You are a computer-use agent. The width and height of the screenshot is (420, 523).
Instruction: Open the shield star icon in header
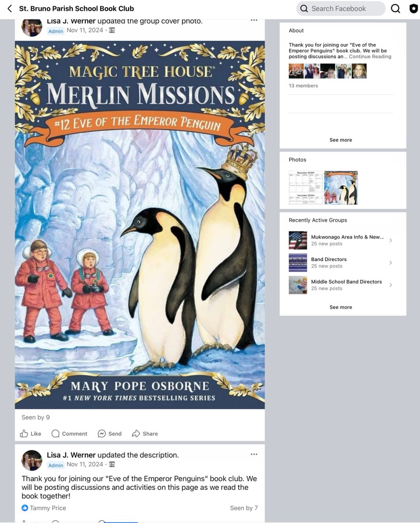[414, 9]
